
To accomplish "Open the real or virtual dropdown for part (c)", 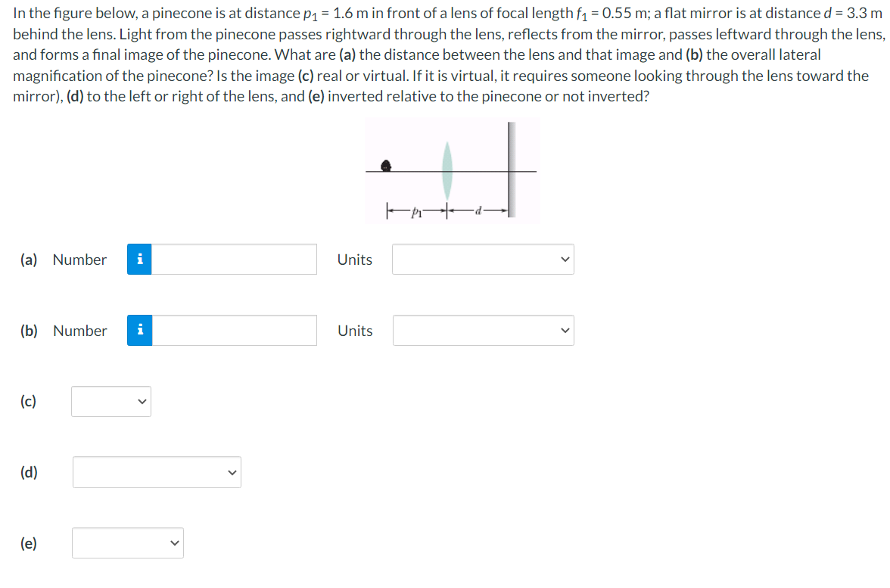I will [x=110, y=401].
